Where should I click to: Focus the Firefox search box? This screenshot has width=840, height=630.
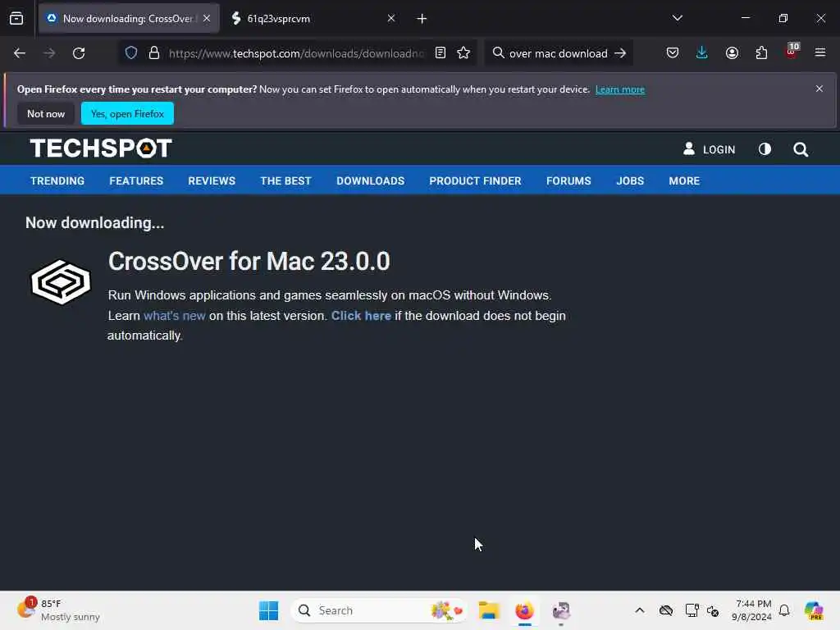(x=557, y=53)
